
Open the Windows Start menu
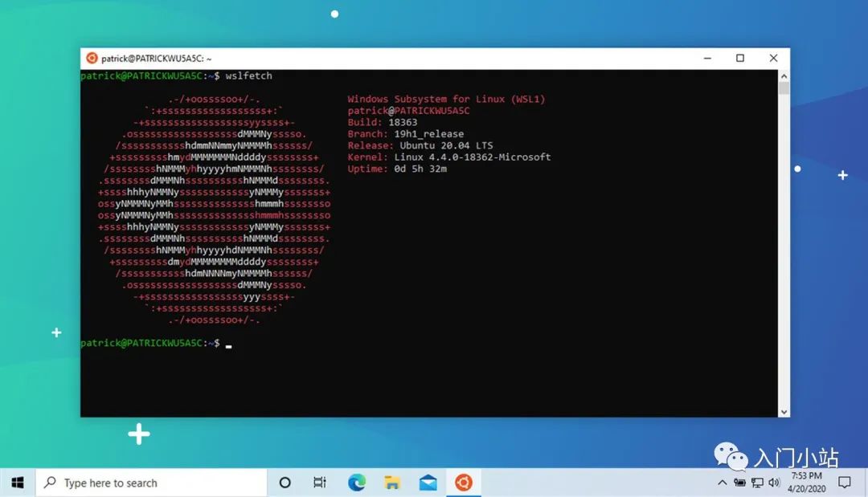[18, 483]
